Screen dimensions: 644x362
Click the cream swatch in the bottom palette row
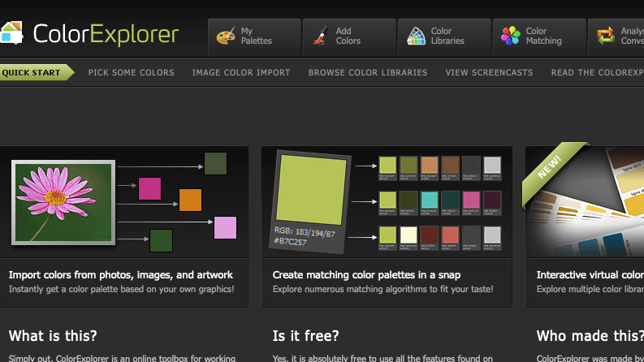408,235
